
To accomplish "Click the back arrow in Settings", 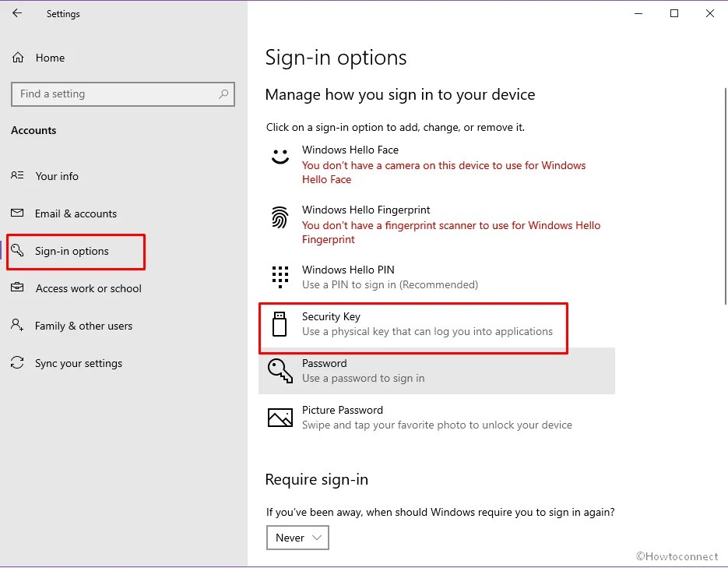I will tap(16, 13).
